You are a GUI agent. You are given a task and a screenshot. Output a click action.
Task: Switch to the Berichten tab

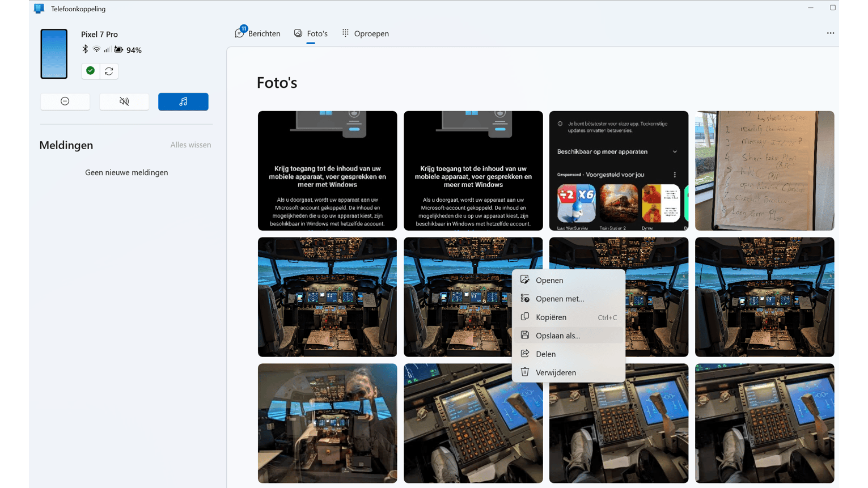click(x=258, y=33)
